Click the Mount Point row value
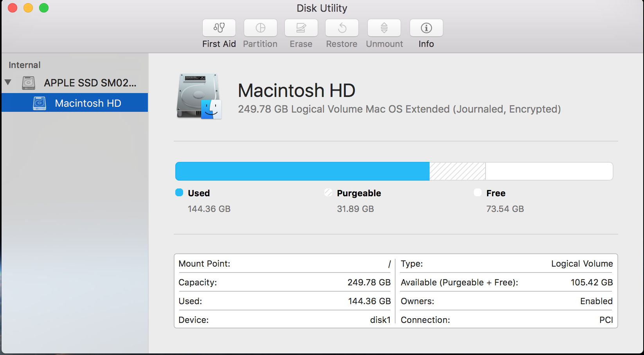This screenshot has width=644, height=355. pyautogui.click(x=389, y=264)
